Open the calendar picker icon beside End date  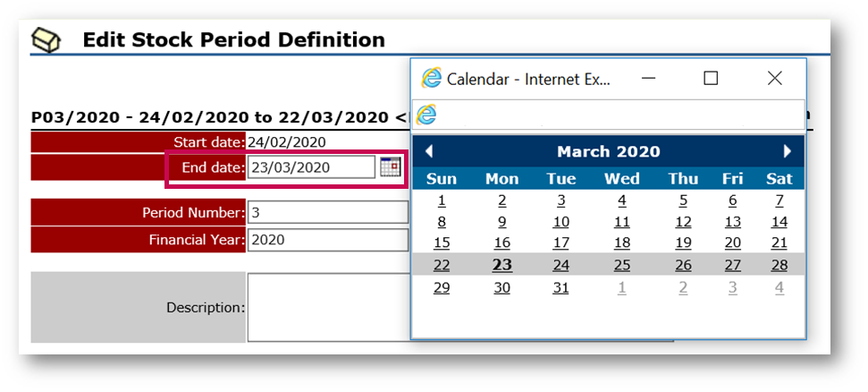(390, 166)
